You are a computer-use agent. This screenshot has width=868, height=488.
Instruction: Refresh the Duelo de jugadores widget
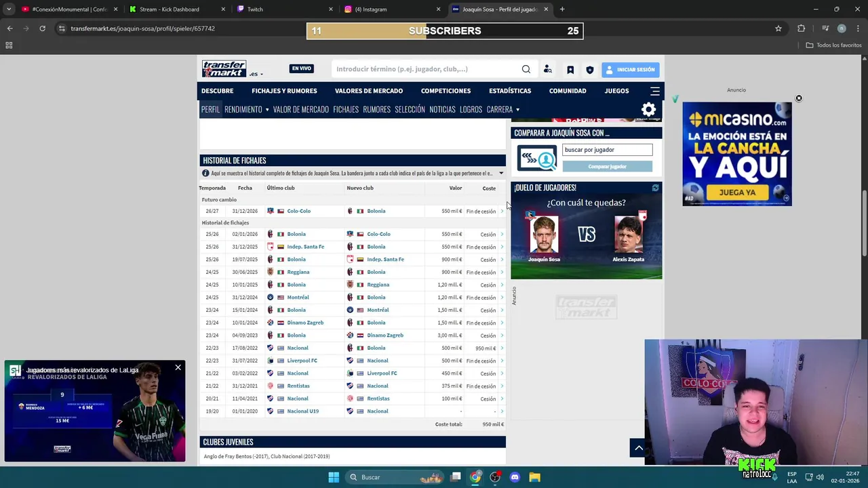coord(655,188)
